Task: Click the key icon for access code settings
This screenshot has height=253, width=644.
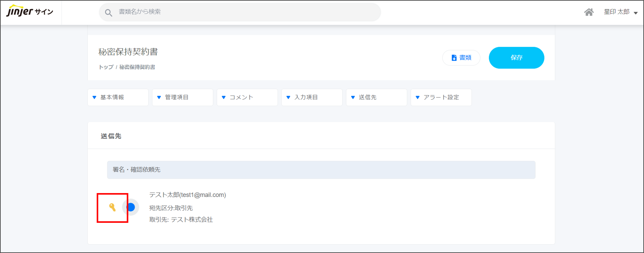Action: coord(112,207)
